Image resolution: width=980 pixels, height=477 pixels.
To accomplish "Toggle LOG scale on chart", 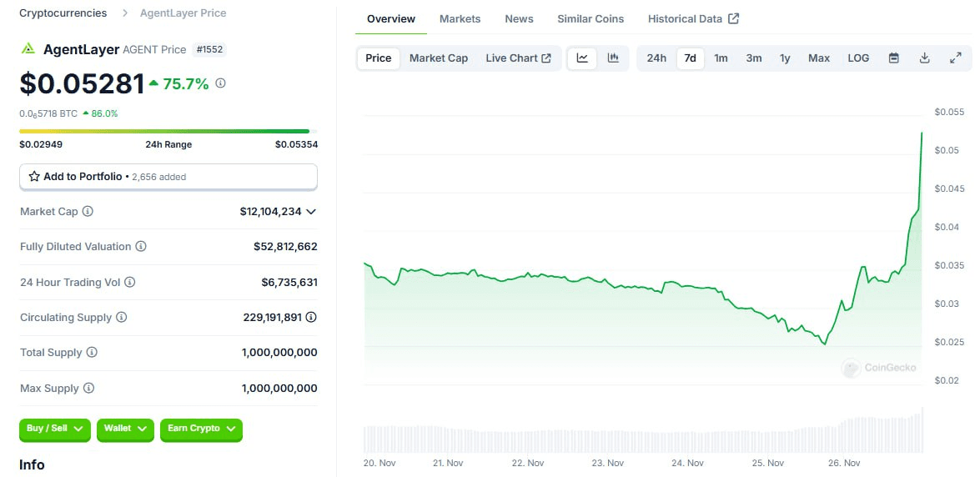I will click(x=858, y=58).
